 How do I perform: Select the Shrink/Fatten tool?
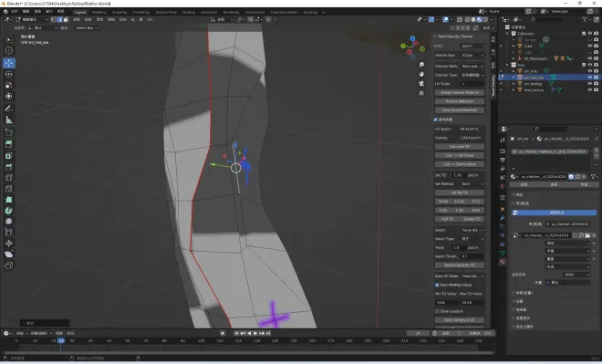(9, 244)
